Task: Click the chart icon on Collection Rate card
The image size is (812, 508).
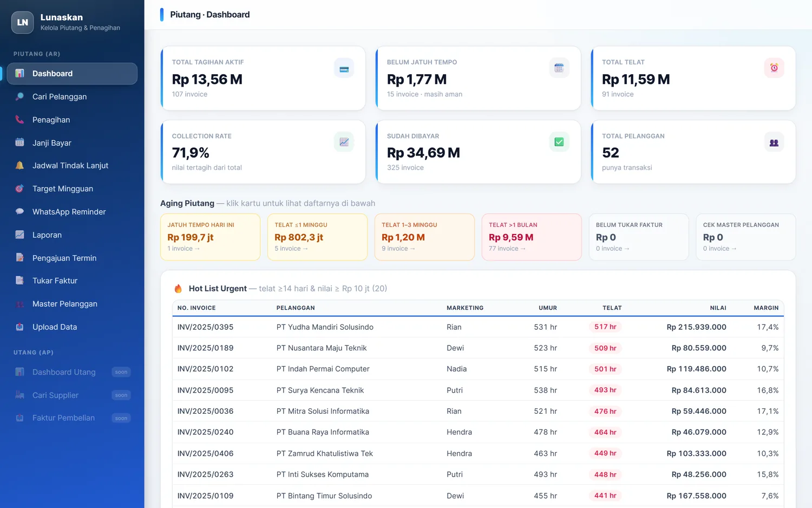Action: pos(344,142)
